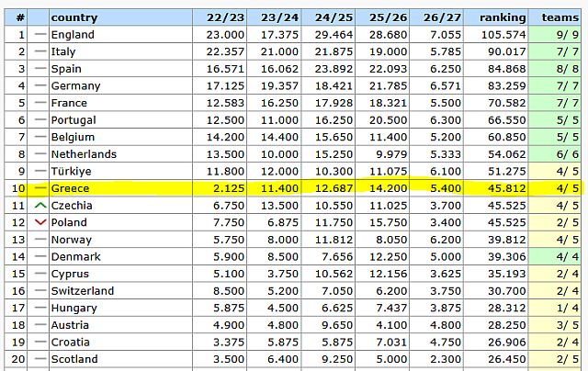Image resolution: width=588 pixels, height=371 pixels.
Task: Click Greece's ranking total 45.812
Action: pyautogui.click(x=507, y=188)
